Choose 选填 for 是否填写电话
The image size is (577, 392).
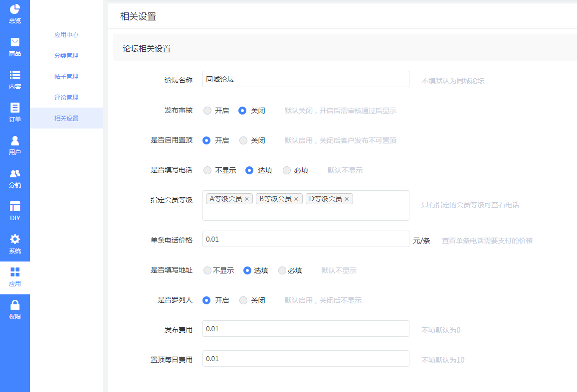249,170
